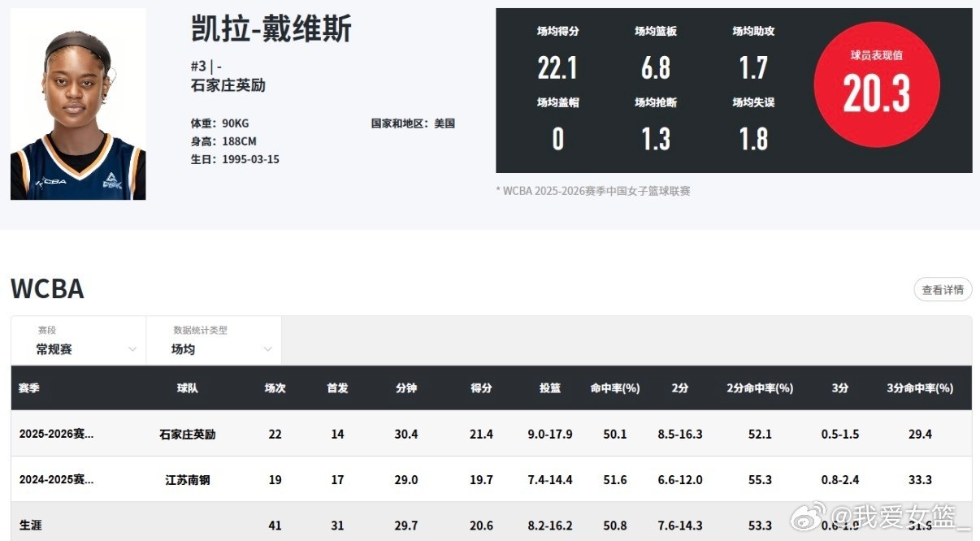Select the 2024-2025赛... season row label
This screenshot has width=980, height=541.
(57, 479)
